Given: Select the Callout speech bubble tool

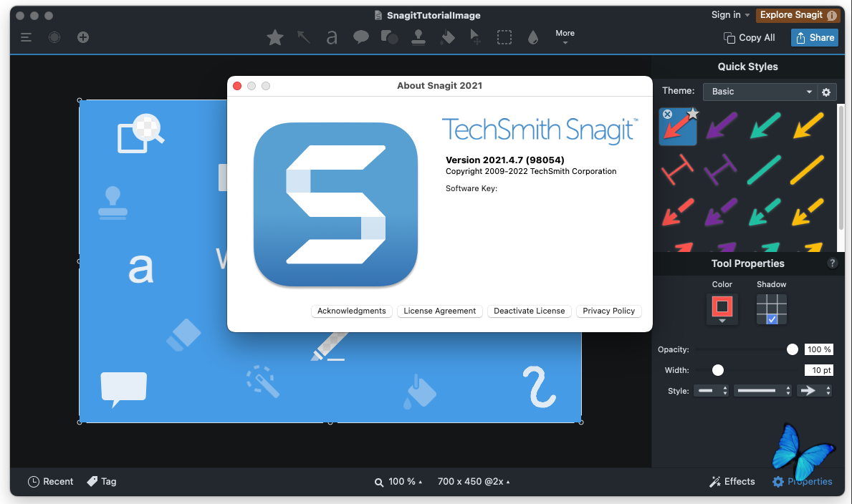Looking at the screenshot, I should [361, 37].
